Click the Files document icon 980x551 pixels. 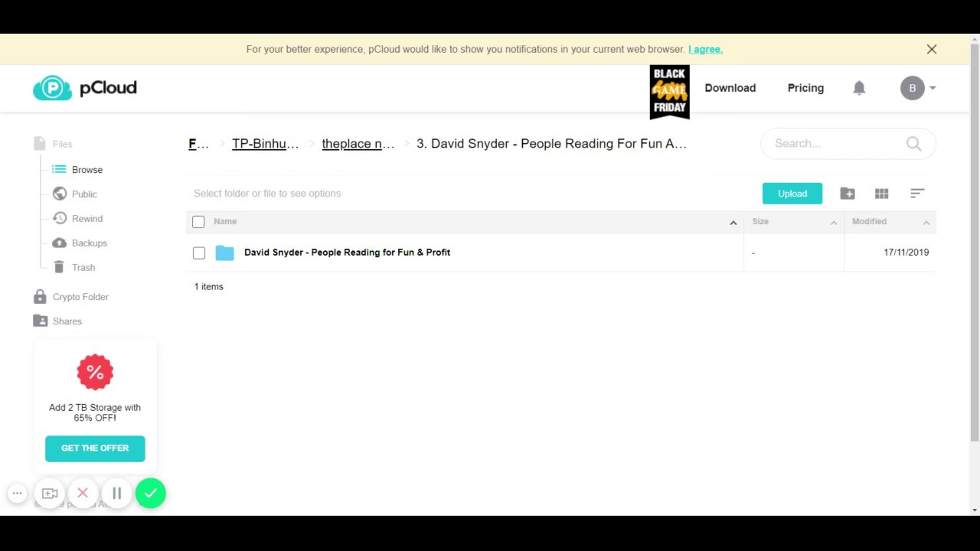click(x=40, y=144)
